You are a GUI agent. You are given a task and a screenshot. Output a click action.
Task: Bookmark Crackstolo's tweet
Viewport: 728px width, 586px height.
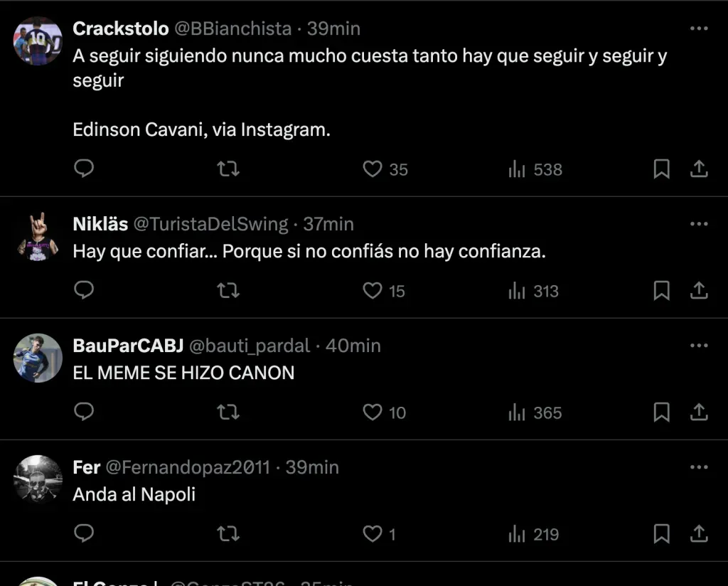(x=661, y=169)
